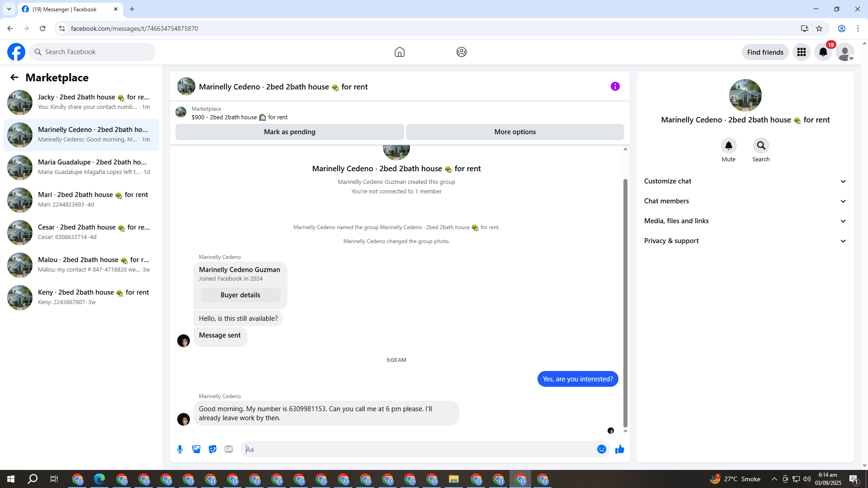The width and height of the screenshot is (868, 488).
Task: Open conversation information purple icon
Action: [615, 86]
